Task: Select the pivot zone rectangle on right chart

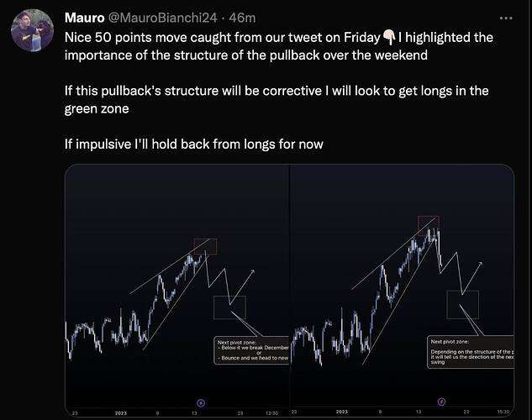Action: (463, 304)
